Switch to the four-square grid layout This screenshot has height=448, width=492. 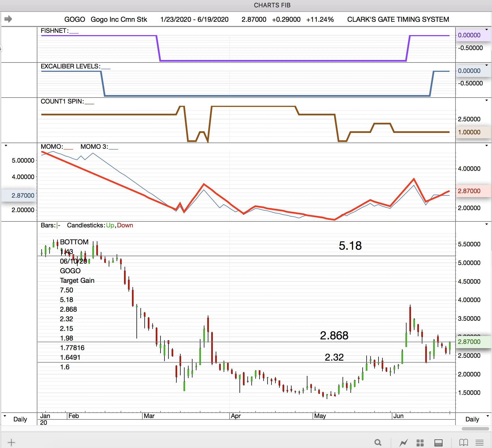coord(420,443)
